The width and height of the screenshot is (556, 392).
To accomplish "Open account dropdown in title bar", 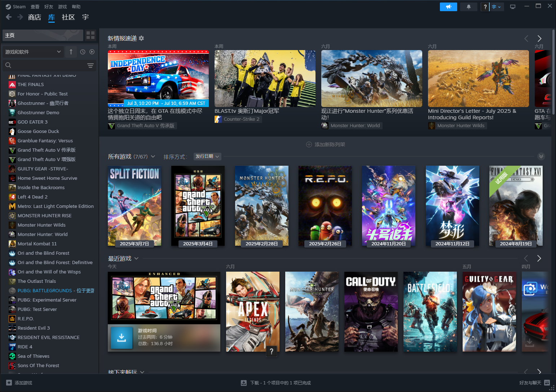I will click(x=497, y=7).
